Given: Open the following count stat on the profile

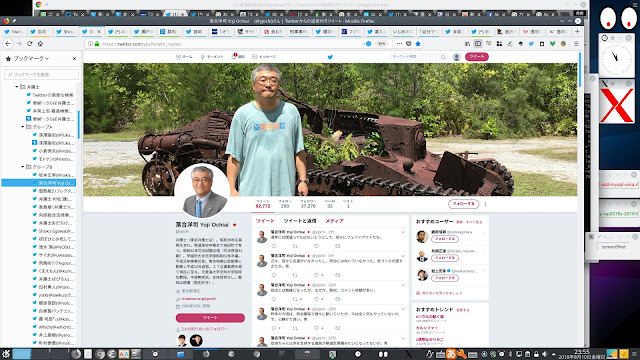Looking at the screenshot, I should [285, 204].
